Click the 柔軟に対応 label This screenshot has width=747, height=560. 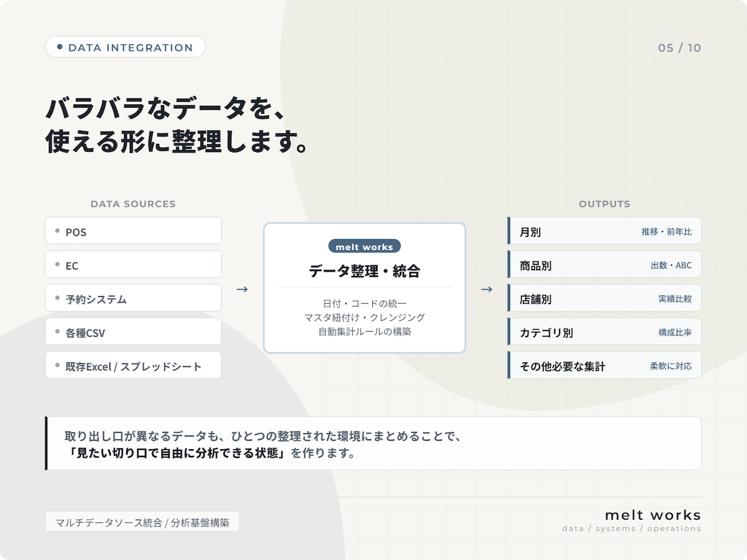click(x=670, y=366)
